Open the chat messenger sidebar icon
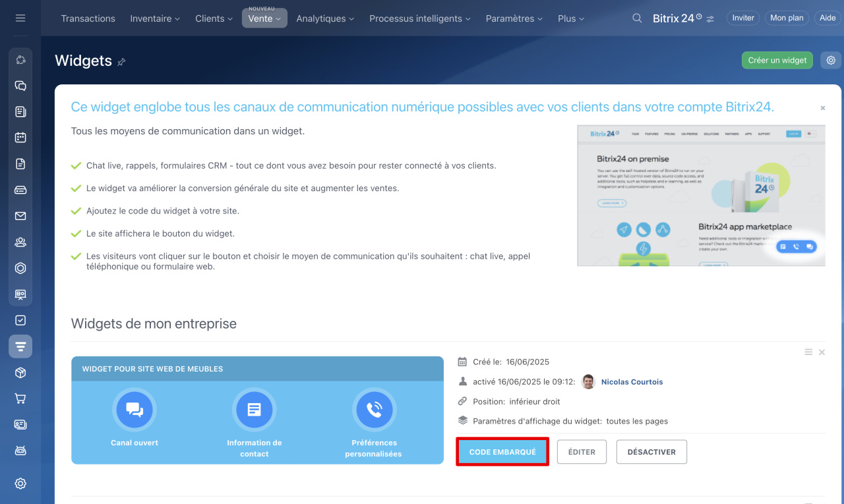The height and width of the screenshot is (504, 844). tap(20, 86)
